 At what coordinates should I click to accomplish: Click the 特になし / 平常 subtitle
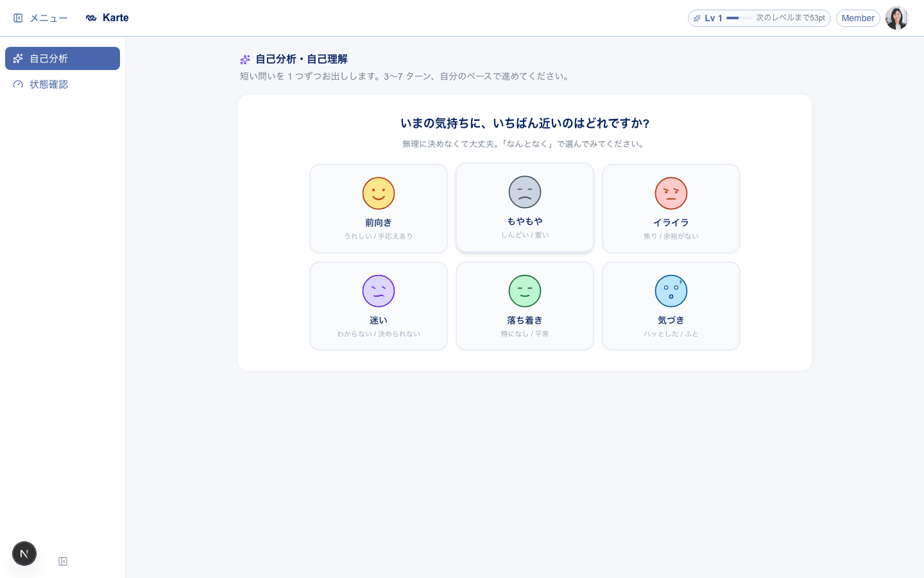525,334
